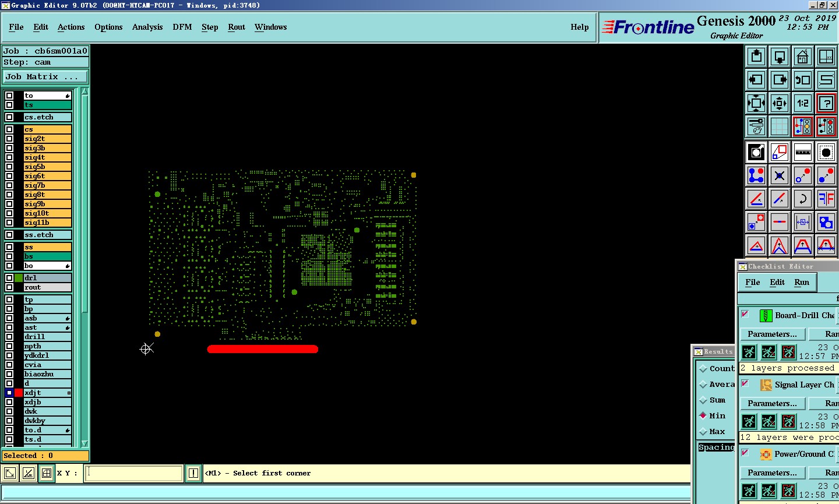The image size is (839, 504).
Task: Open the Analysis menu
Action: [x=147, y=27]
